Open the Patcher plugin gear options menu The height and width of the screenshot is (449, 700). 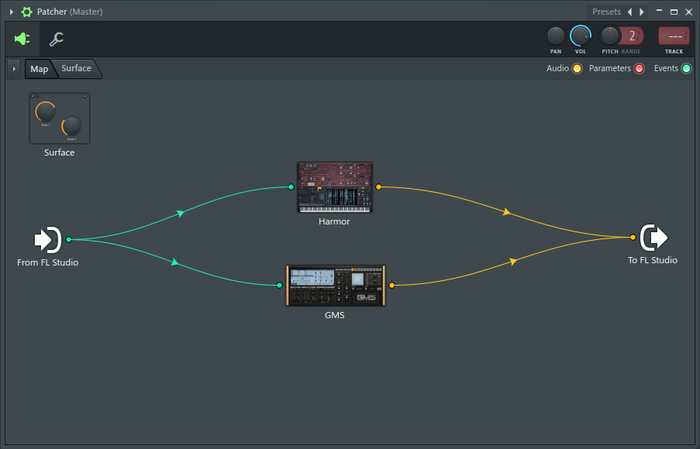point(27,12)
